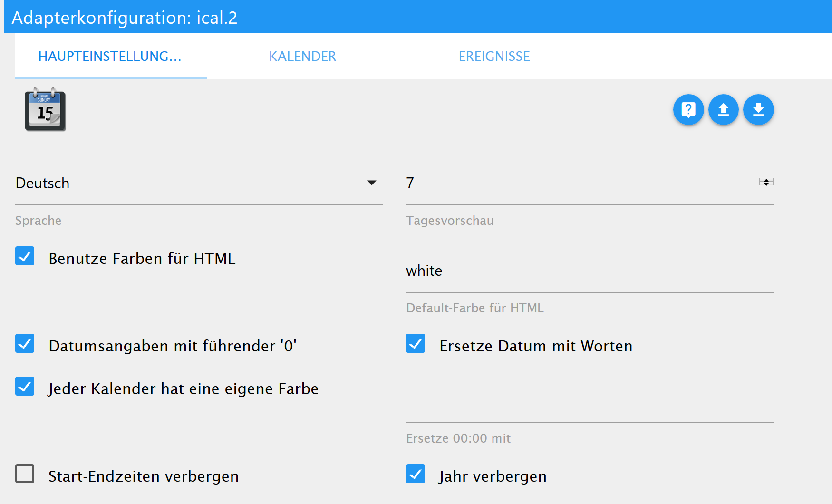The height and width of the screenshot is (504, 832).
Task: Uncheck Jeder Kalender hat eine eigene Farbe
Action: (25, 387)
